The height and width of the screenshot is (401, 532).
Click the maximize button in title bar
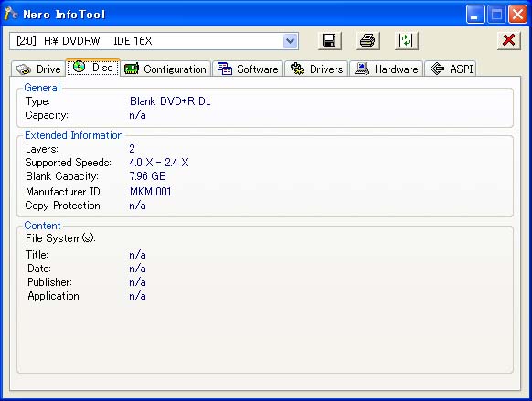point(496,15)
